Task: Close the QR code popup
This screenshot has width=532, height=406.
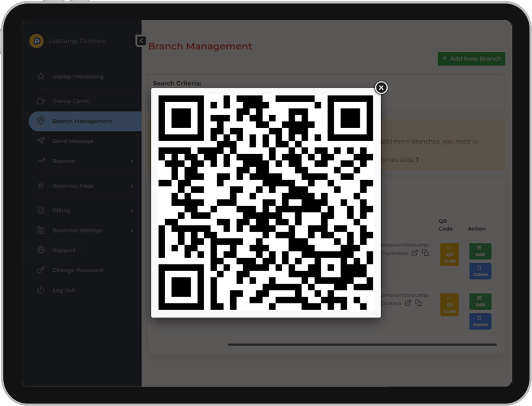Action: click(381, 88)
